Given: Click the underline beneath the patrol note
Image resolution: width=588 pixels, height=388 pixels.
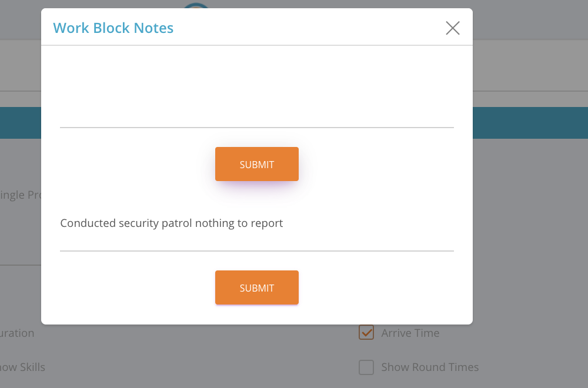Looking at the screenshot, I should click(x=256, y=251).
